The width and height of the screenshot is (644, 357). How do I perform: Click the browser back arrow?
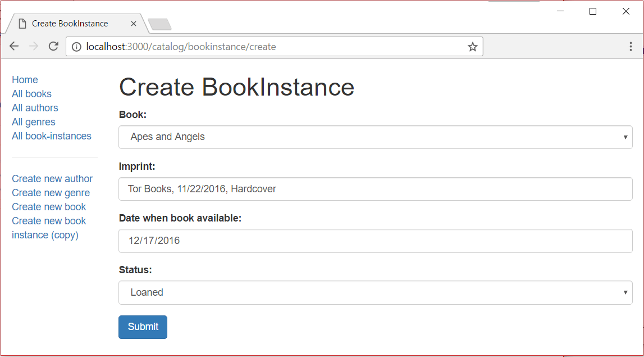14,47
